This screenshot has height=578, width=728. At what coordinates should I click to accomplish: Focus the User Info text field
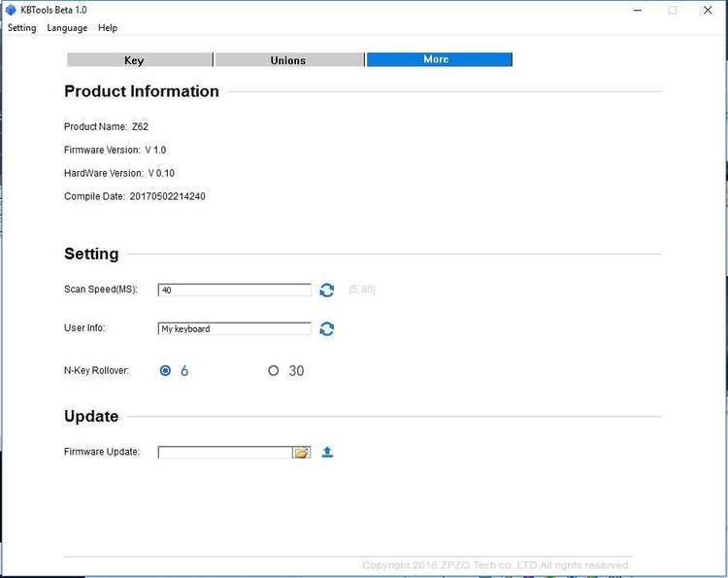coord(234,329)
